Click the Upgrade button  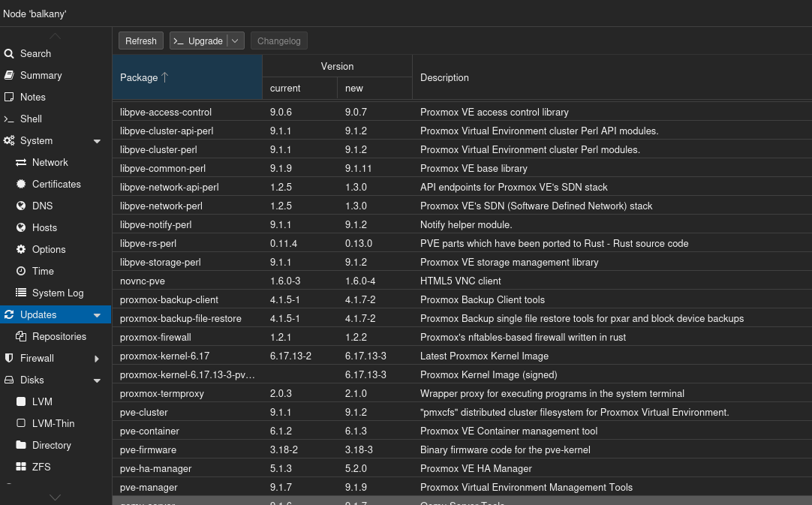(198, 41)
